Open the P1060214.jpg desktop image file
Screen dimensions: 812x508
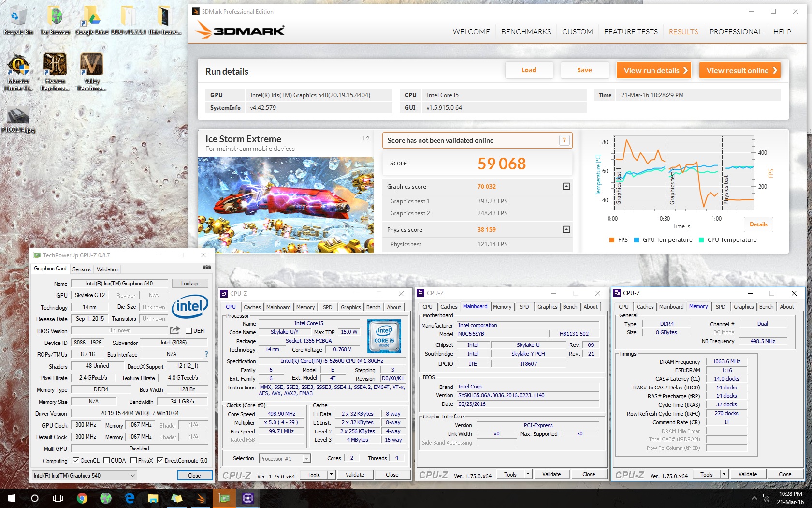tap(18, 120)
